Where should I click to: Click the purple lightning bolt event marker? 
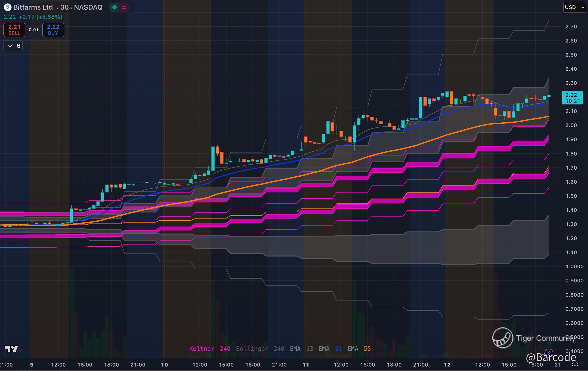[549, 353]
